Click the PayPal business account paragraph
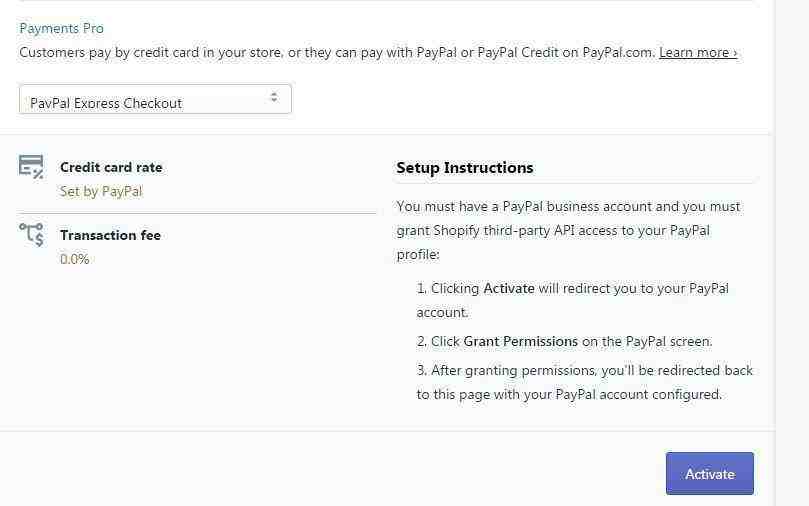This screenshot has width=809, height=506. click(569, 230)
